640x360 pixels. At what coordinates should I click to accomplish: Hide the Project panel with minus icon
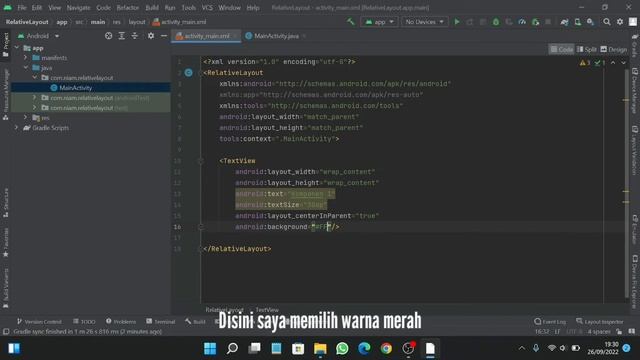point(164,36)
